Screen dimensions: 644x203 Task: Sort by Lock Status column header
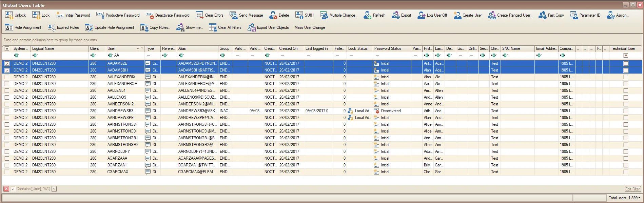point(360,48)
